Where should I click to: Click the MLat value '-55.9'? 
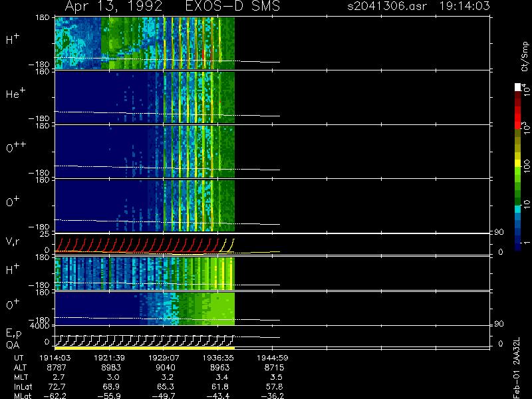pyautogui.click(x=109, y=396)
